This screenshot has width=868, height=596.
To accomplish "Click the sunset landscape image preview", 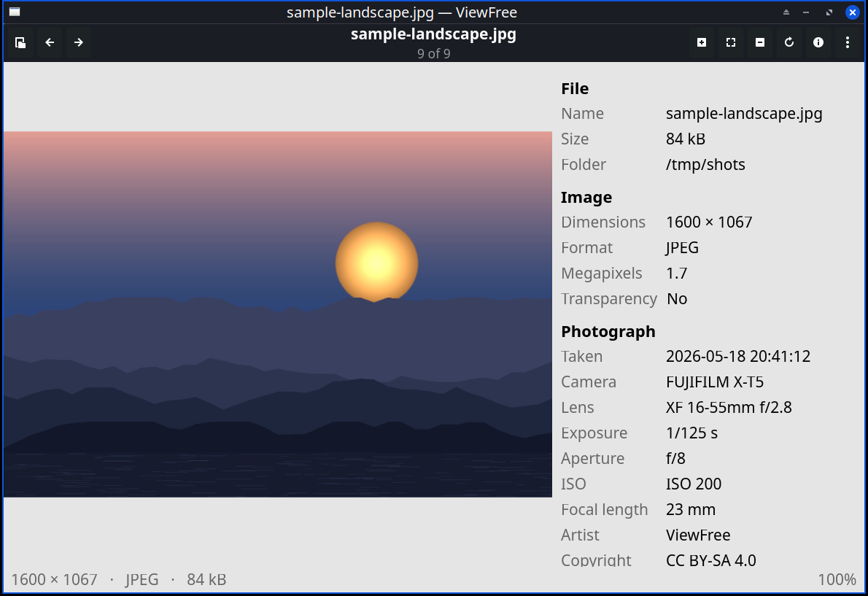I will click(278, 314).
